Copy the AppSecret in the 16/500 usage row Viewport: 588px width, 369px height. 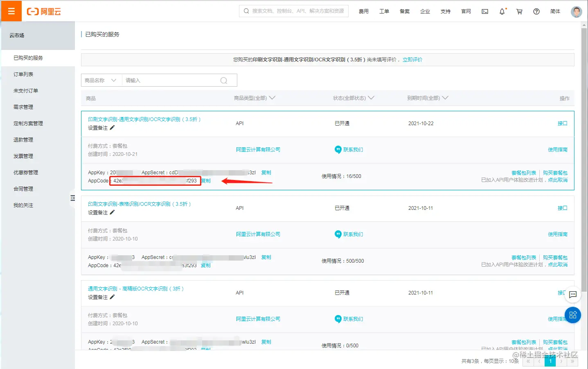coord(266,173)
